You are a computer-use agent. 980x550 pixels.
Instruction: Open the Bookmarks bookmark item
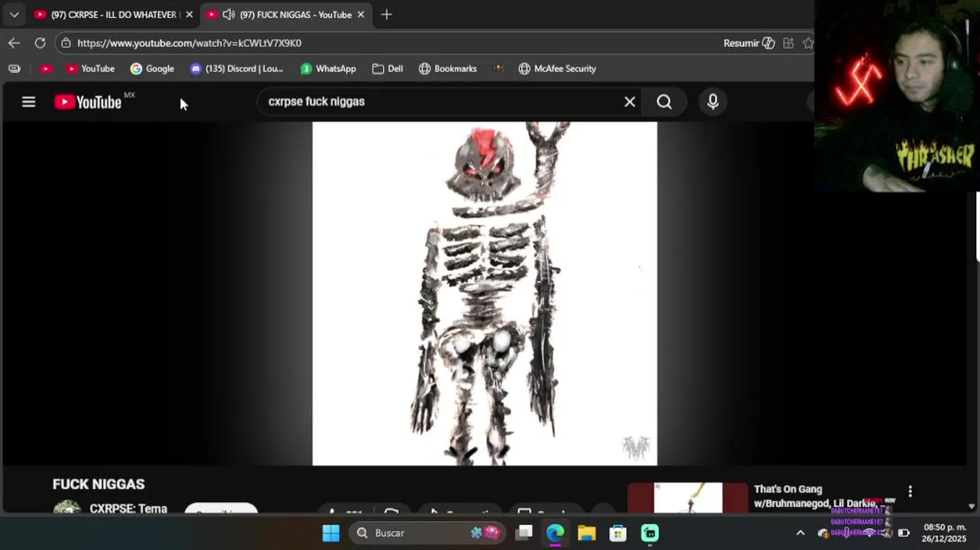[x=448, y=69]
